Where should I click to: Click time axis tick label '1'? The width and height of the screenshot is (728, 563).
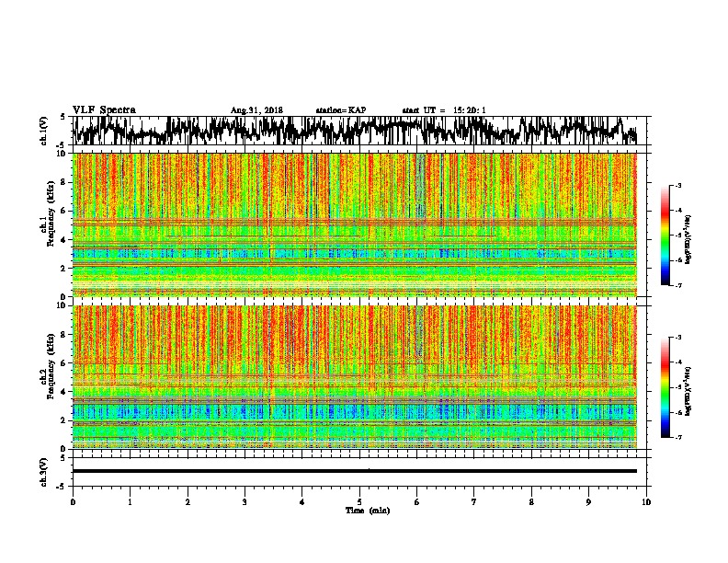(x=131, y=502)
